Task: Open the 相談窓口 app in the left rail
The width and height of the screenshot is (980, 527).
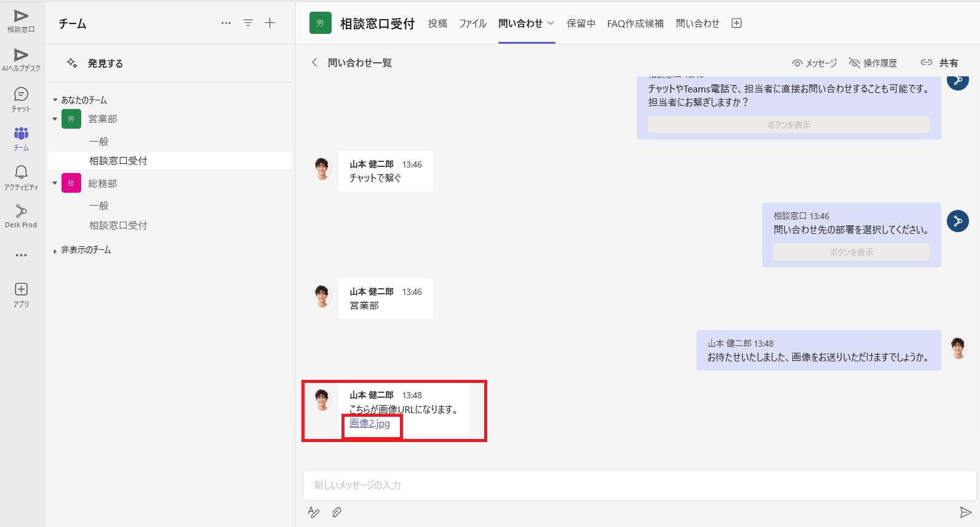Action: (x=21, y=17)
